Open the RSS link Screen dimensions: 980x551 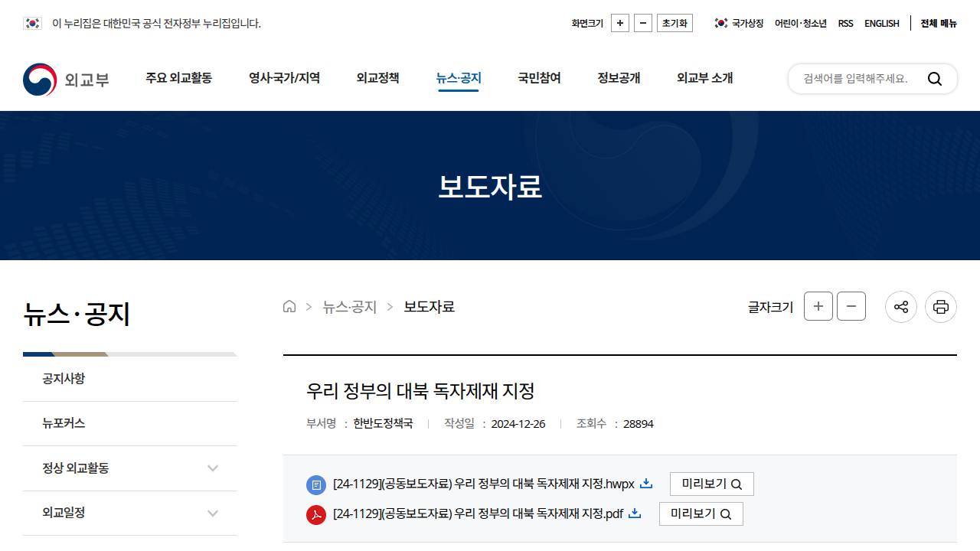pos(845,23)
